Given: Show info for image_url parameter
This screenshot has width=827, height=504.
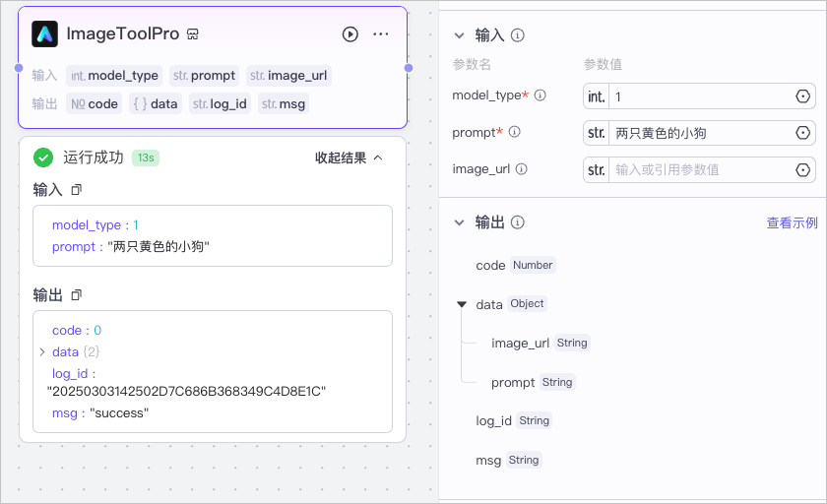Looking at the screenshot, I should 521,168.
